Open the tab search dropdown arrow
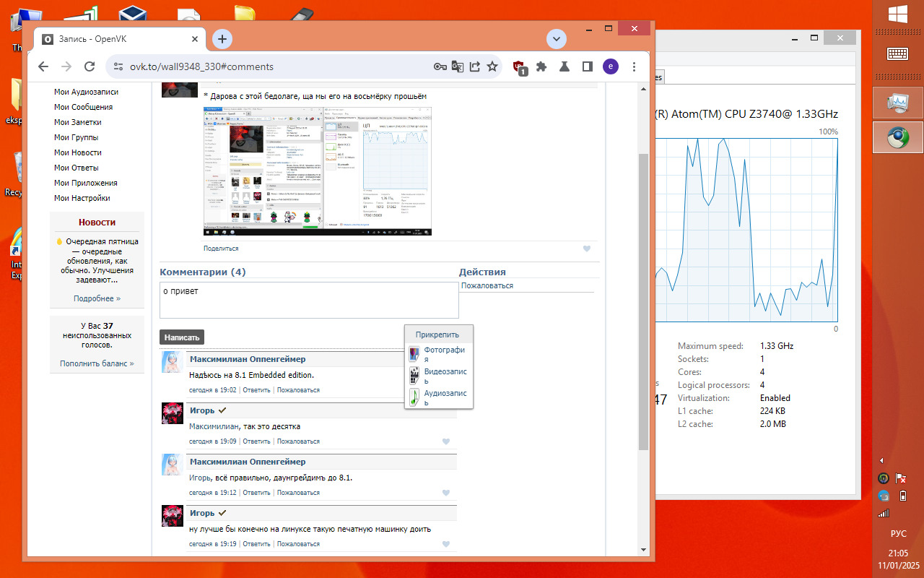This screenshot has height=578, width=924. (x=556, y=39)
